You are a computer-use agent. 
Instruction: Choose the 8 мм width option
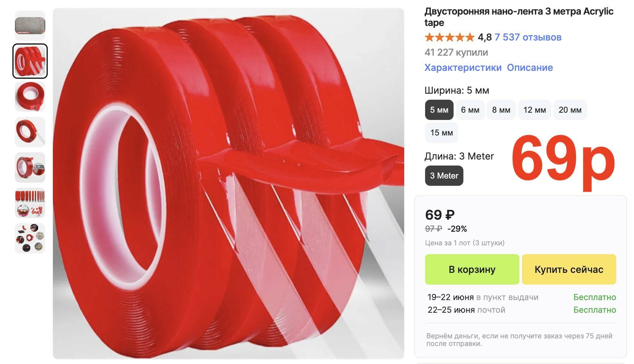(x=501, y=110)
